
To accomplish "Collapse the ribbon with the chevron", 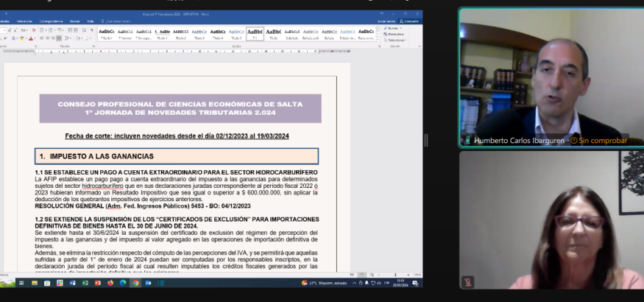I will pyautogui.click(x=420, y=46).
